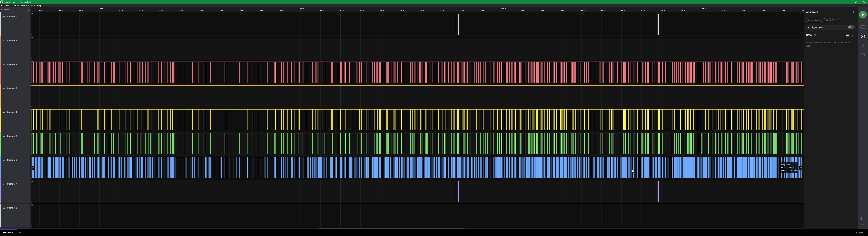Select the Channel 5 label
Viewport: 868px width, 236px height.
(12, 136)
